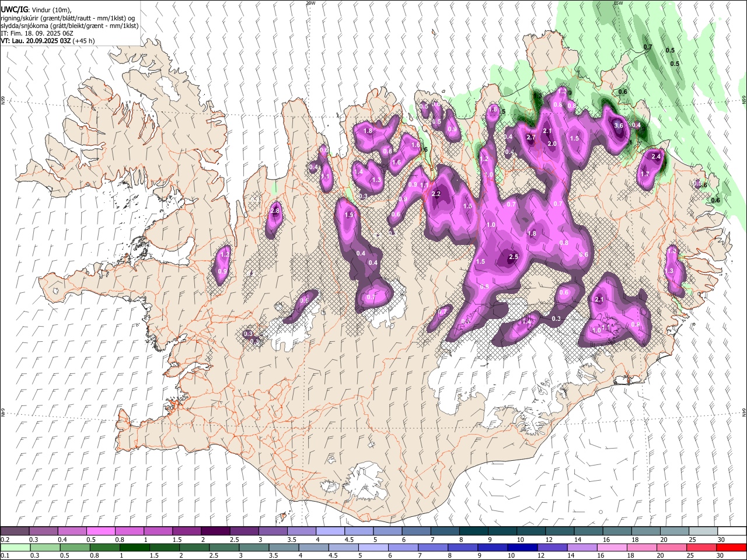Screen dimensions: 747x560
Task: Click the 'UWC/IG: Vindur (10m)' title line
Action: point(36,10)
